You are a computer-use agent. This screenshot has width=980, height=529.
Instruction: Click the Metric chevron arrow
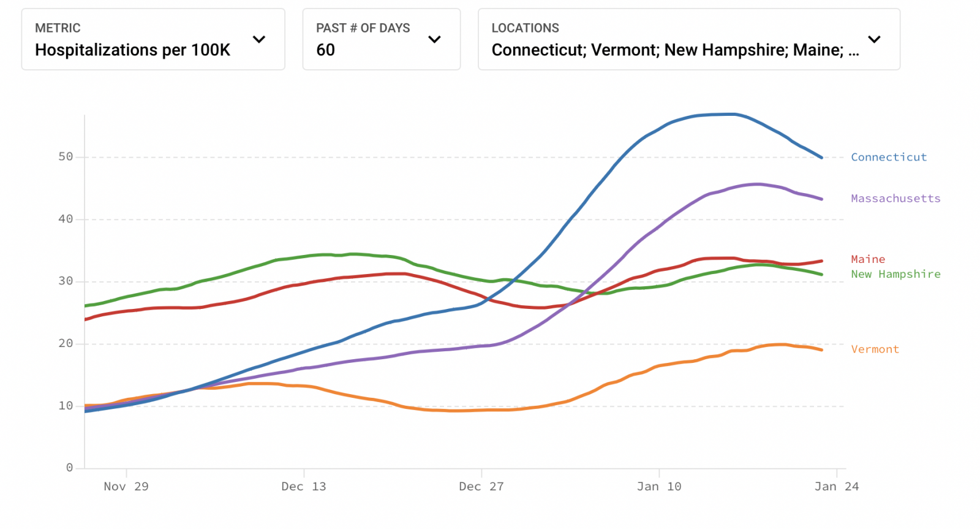tap(259, 39)
